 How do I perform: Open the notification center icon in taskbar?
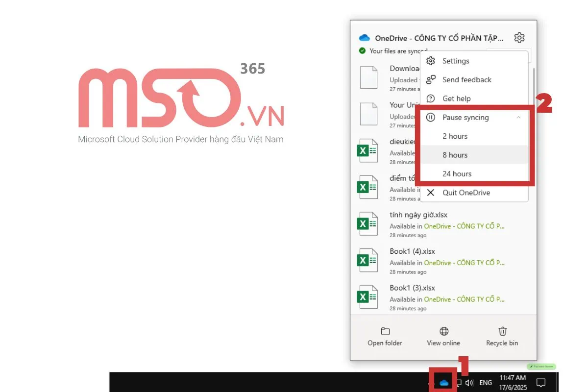tap(541, 383)
